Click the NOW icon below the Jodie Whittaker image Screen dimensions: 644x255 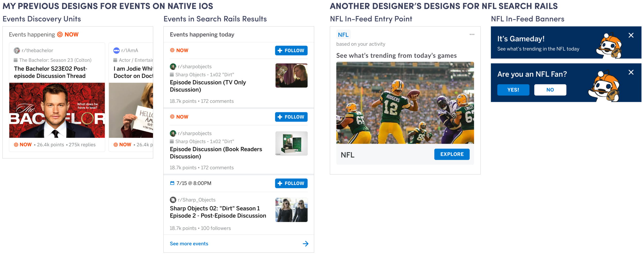pyautogui.click(x=116, y=145)
